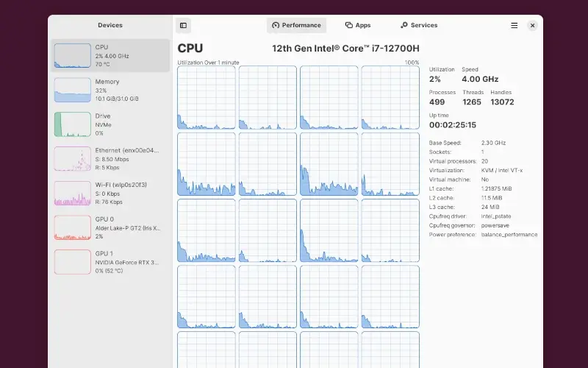Click the GPU 0 mini graph thumbnail

point(72,227)
